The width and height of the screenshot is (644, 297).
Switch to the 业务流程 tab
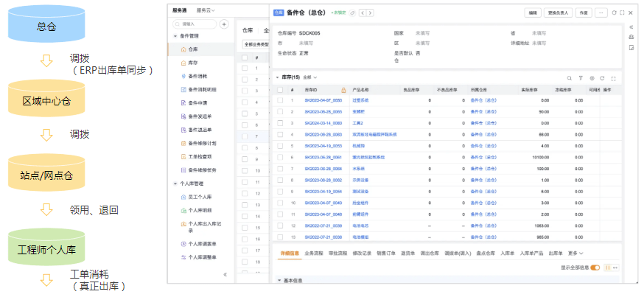point(315,253)
